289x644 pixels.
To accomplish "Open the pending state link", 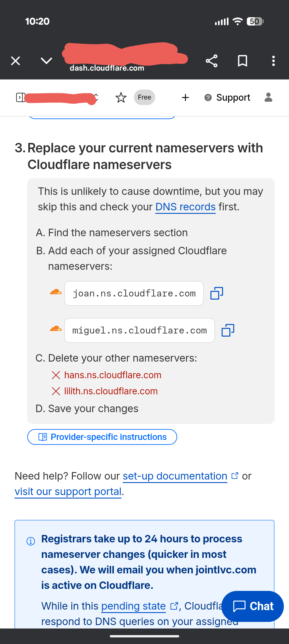I will (x=133, y=606).
